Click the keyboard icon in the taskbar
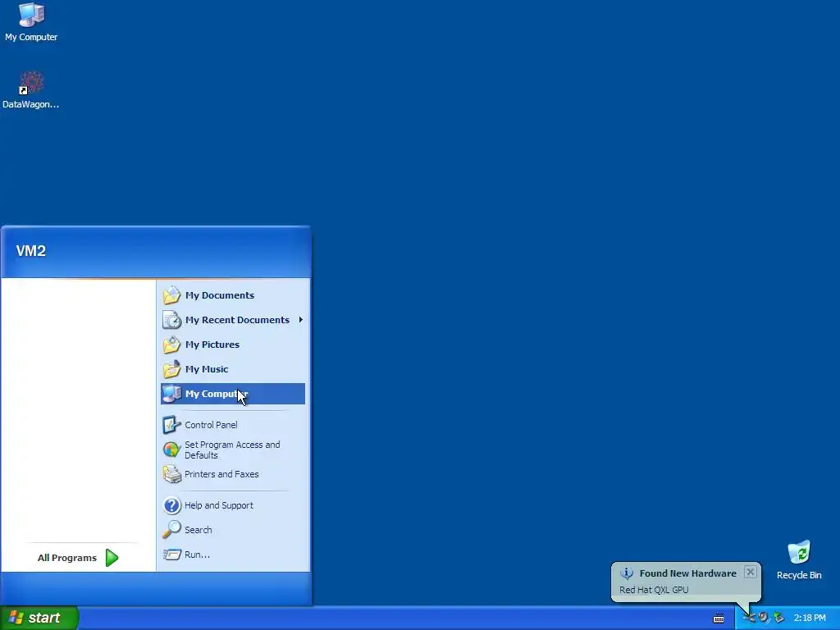Viewport: 840px width, 630px height. (719, 619)
